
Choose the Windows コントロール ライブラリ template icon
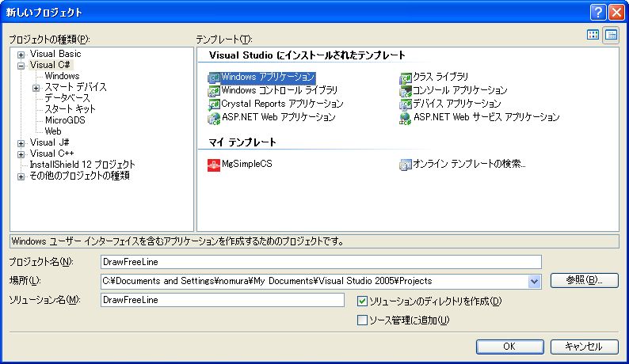[x=213, y=91]
